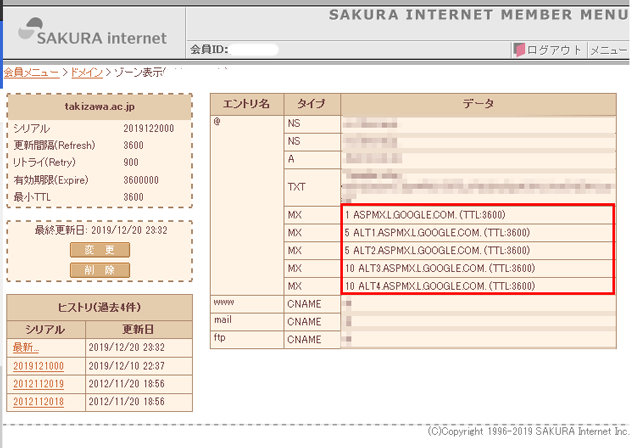Click the データ column header
Image resolution: width=640 pixels, height=448 pixels.
point(478,104)
